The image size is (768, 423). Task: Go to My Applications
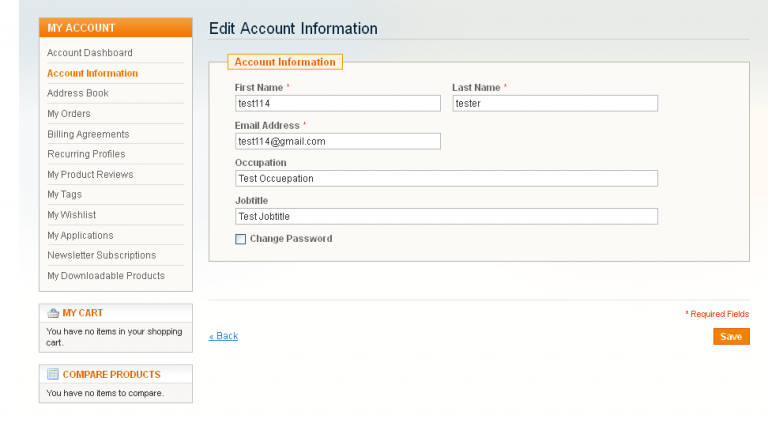[80, 236]
